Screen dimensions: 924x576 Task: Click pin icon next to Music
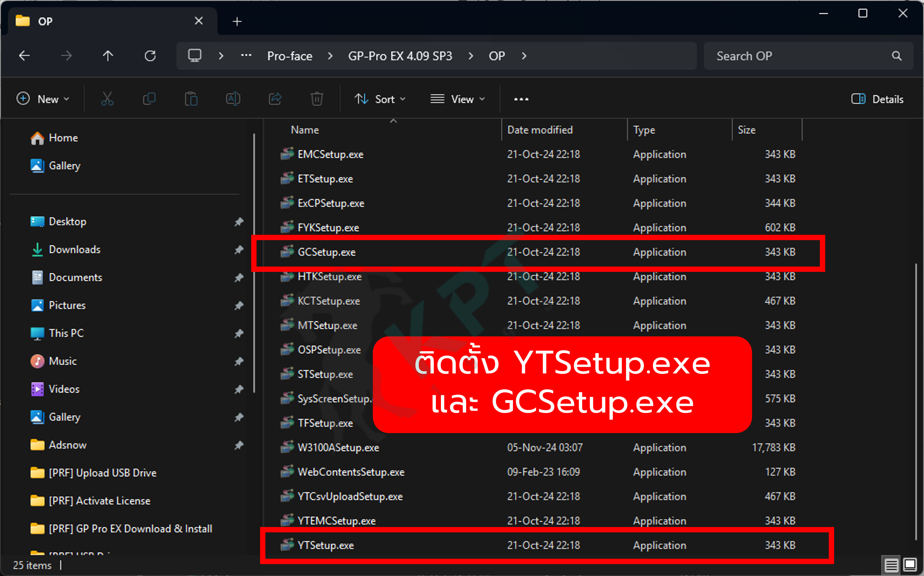point(238,361)
